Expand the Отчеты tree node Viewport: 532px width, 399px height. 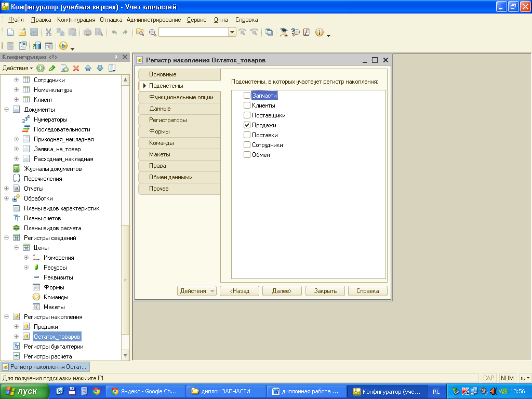tap(6, 189)
